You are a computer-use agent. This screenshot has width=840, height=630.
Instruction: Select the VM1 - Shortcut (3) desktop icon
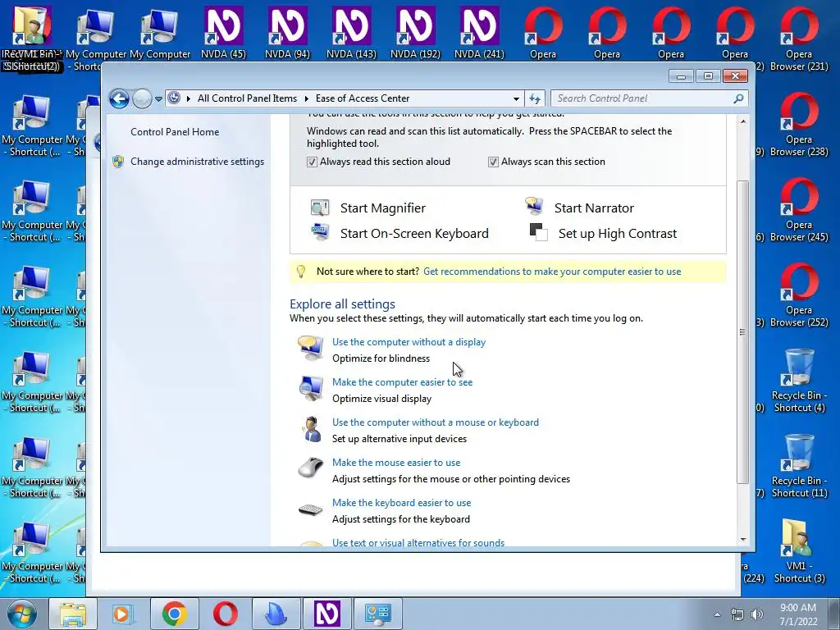point(799,550)
